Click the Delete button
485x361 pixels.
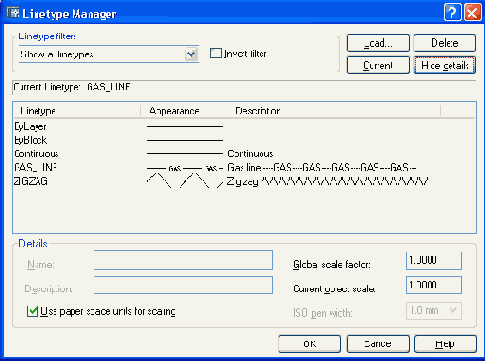tap(445, 43)
